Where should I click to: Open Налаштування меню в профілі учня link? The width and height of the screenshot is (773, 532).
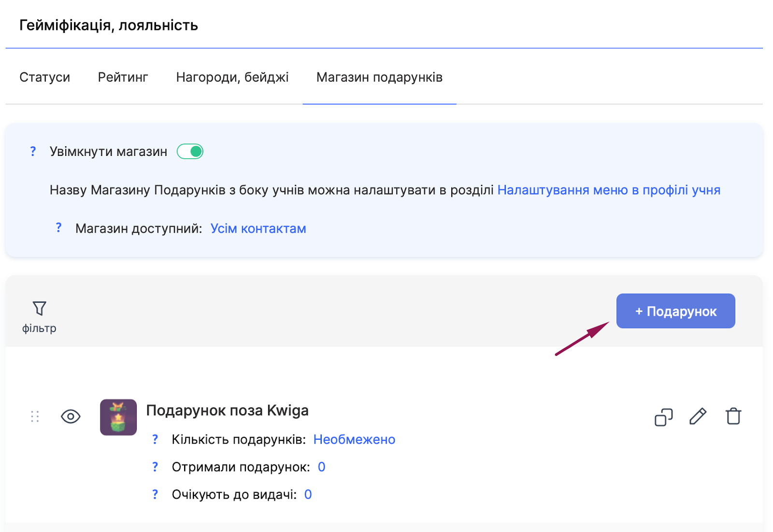(x=608, y=190)
